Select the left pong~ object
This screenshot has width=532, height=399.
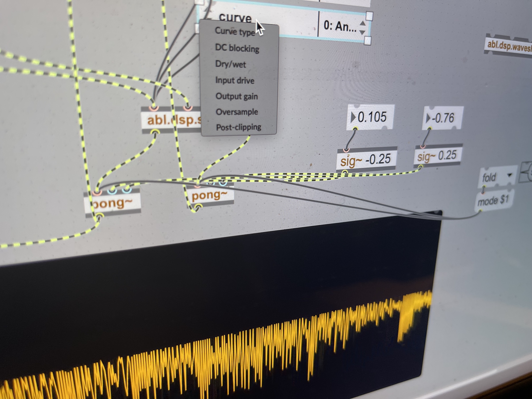[x=113, y=203]
